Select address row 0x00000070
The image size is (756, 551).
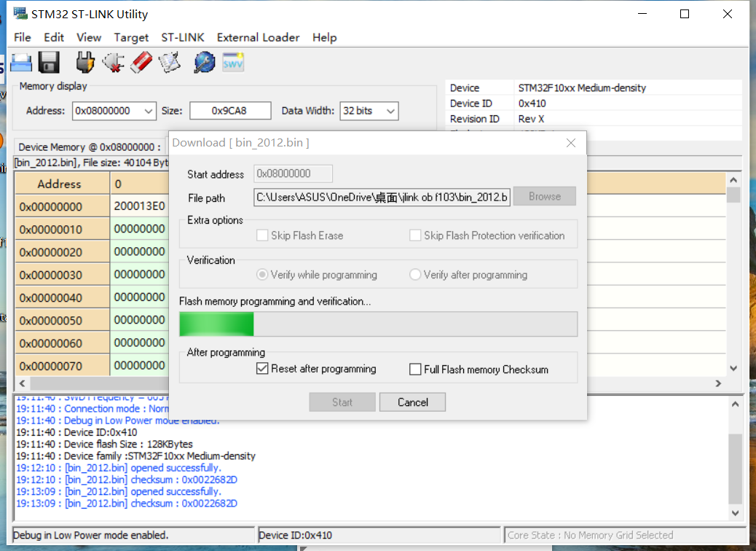tap(62, 366)
